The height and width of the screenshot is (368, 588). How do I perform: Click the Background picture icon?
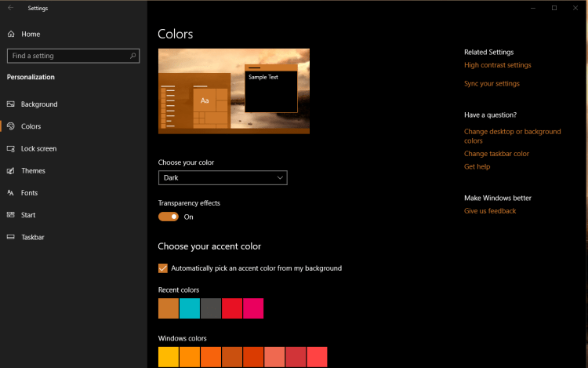click(11, 104)
